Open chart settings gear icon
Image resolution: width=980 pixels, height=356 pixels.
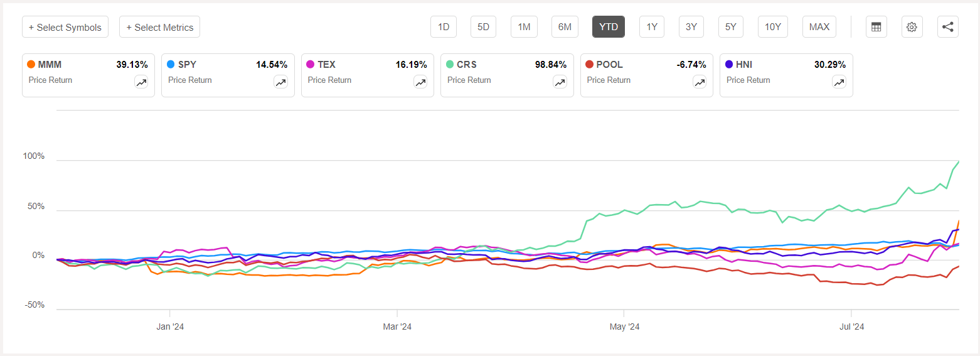point(912,27)
